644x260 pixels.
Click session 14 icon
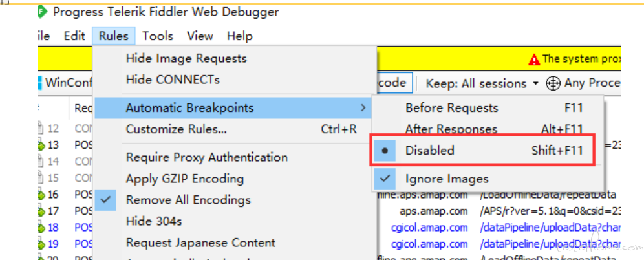click(x=41, y=162)
